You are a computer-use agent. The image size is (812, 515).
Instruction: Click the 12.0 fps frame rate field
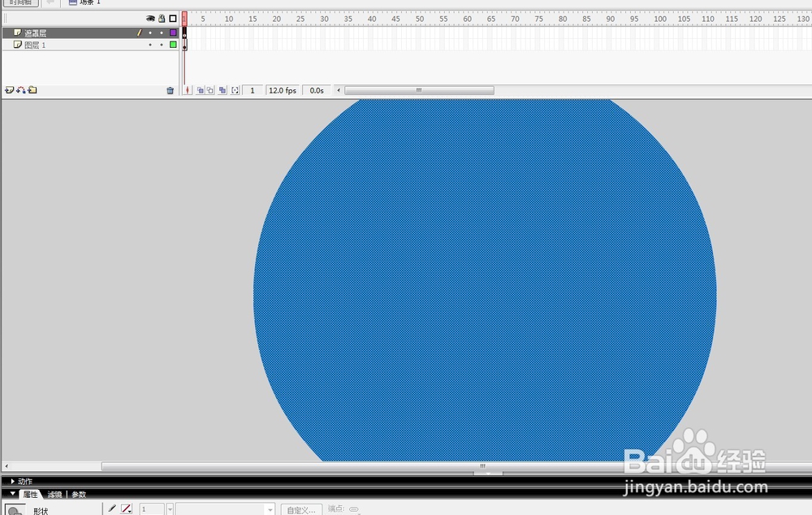tap(283, 90)
